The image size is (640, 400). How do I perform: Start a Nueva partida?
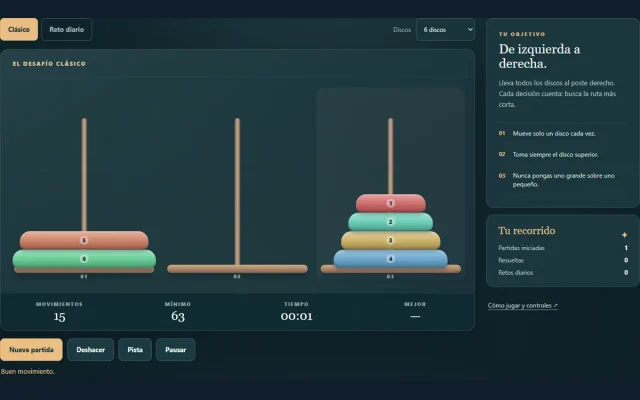click(x=31, y=350)
